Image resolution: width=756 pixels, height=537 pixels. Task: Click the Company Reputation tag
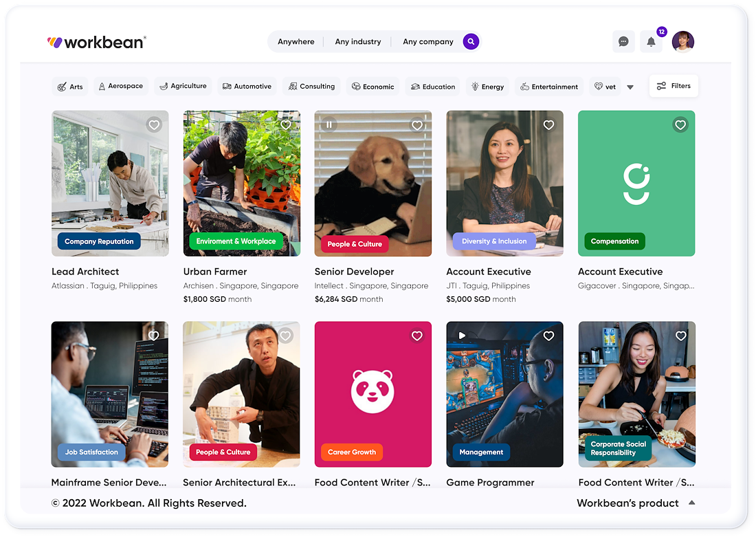coord(99,241)
